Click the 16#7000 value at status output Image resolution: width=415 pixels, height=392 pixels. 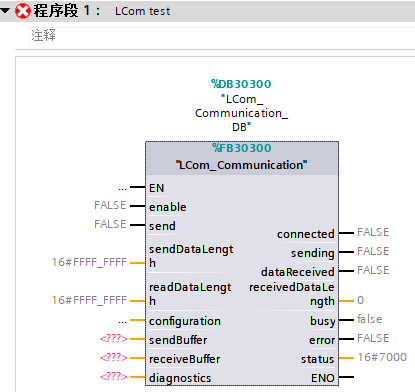382,357
